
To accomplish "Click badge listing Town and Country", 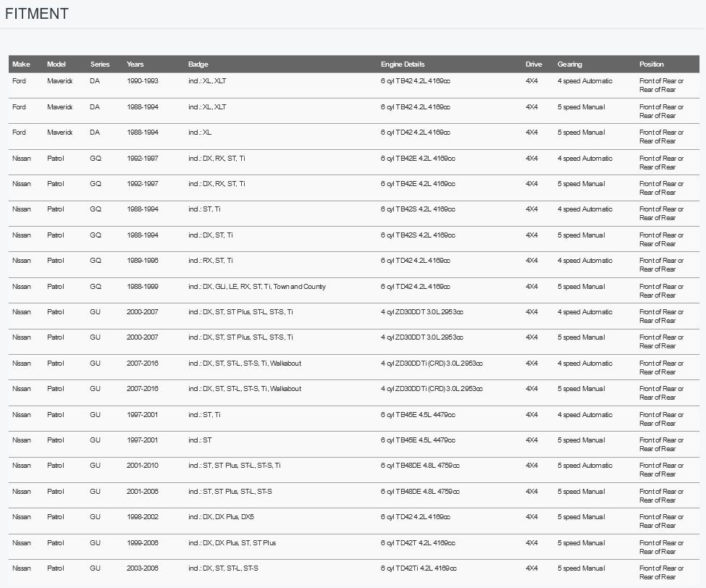I will point(257,286).
